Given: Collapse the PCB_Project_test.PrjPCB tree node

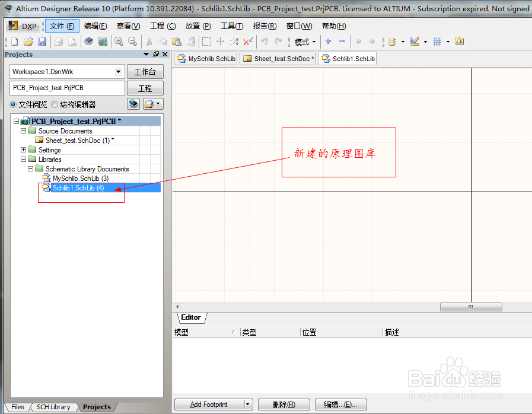Looking at the screenshot, I should tap(16, 121).
